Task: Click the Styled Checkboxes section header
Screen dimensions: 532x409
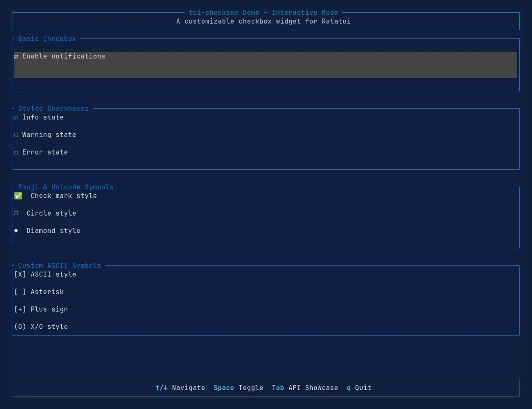Action: [53, 108]
